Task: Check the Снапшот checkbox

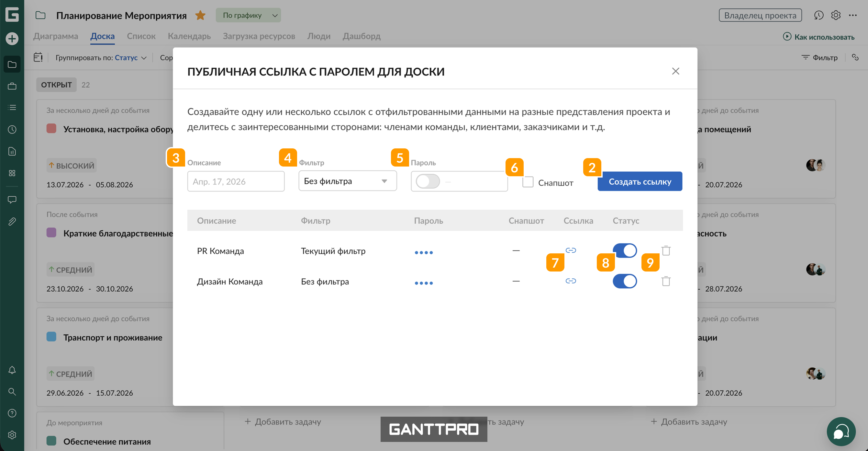Action: click(528, 182)
